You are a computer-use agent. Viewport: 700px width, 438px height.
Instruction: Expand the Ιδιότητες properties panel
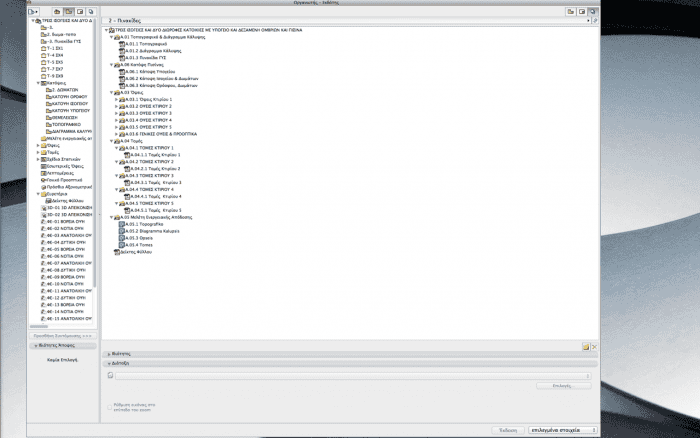(x=109, y=354)
